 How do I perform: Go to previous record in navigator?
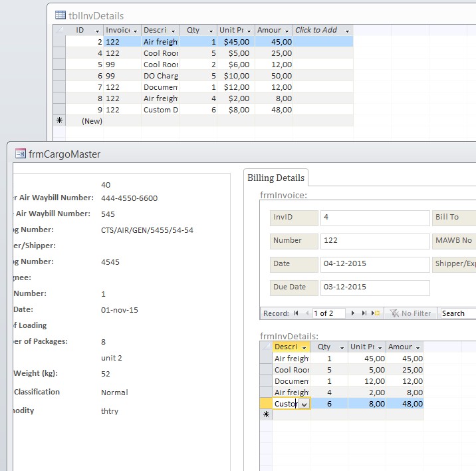(305, 313)
